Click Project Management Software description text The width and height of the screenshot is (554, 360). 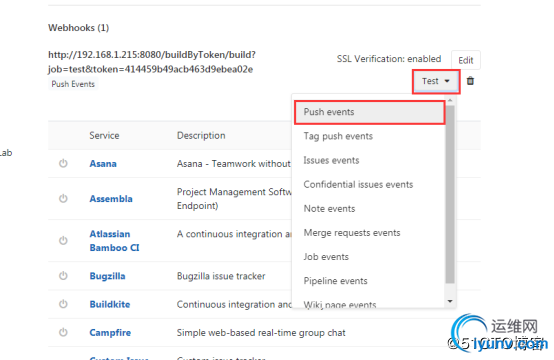234,199
